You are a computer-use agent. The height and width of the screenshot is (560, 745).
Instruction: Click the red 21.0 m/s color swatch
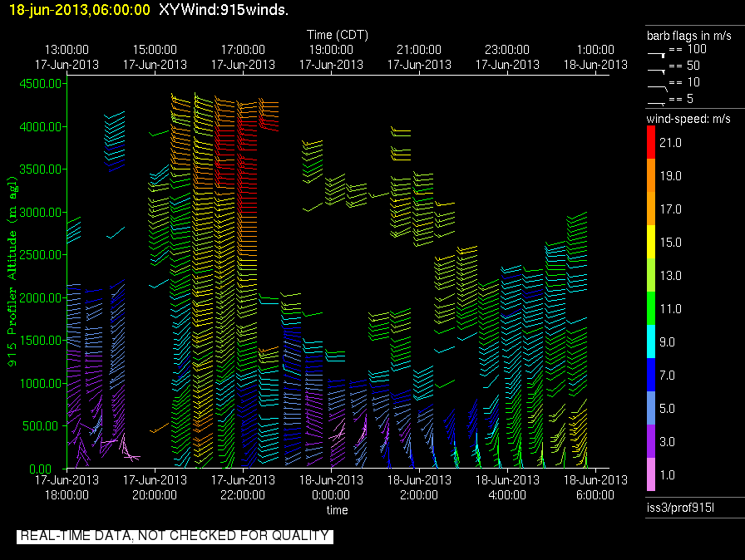point(651,142)
